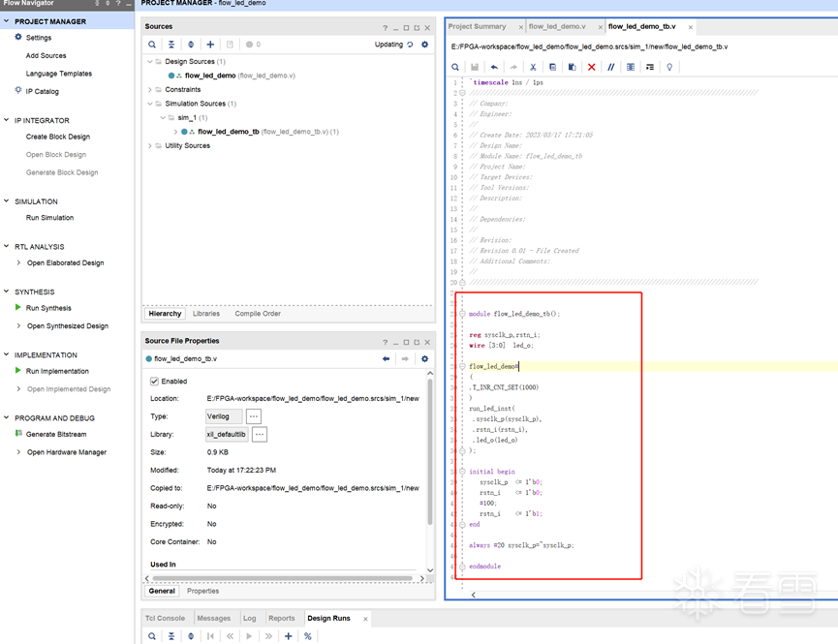Click Run Implementation
Image resolution: width=838 pixels, height=644 pixels.
(x=57, y=371)
